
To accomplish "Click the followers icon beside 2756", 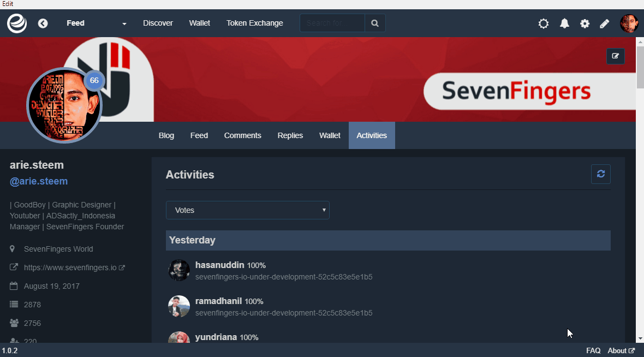I will pyautogui.click(x=14, y=323).
